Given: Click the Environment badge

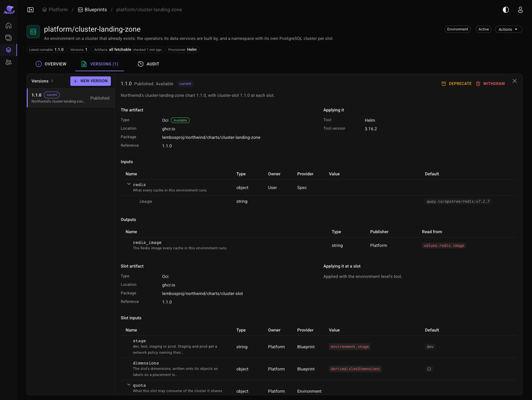Looking at the screenshot, I should 457,29.
